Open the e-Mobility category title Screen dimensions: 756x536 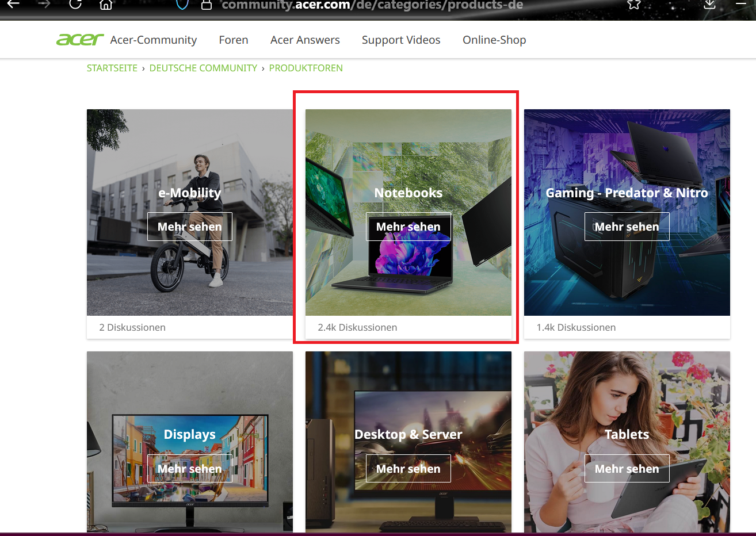190,193
